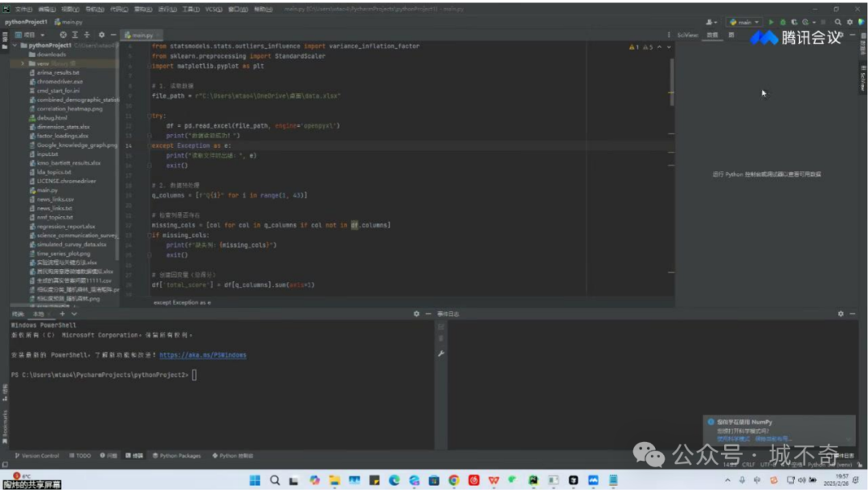Open the Edit menu (编辑)
This screenshot has width=868, height=490.
[x=47, y=10]
